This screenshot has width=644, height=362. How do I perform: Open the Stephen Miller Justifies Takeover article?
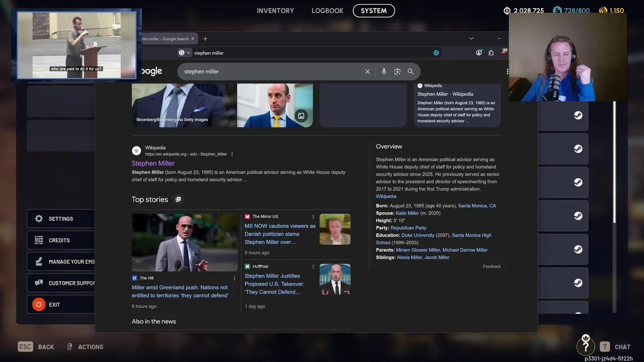(275, 284)
